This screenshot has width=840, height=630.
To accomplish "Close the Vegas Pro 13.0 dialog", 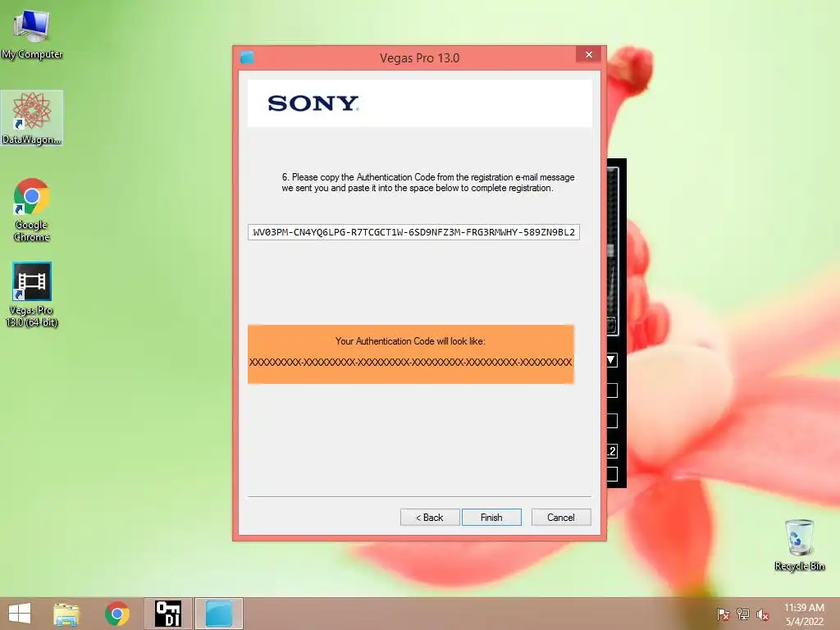I will (x=589, y=55).
